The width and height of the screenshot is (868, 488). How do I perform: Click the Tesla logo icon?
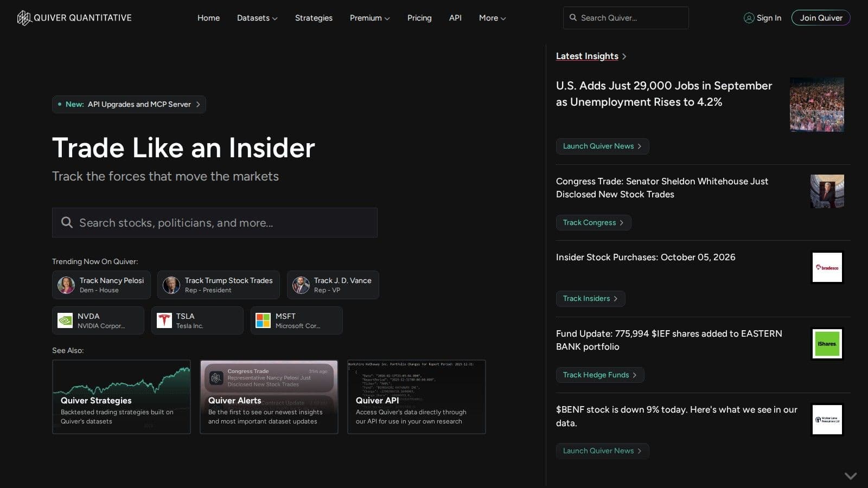pyautogui.click(x=164, y=320)
